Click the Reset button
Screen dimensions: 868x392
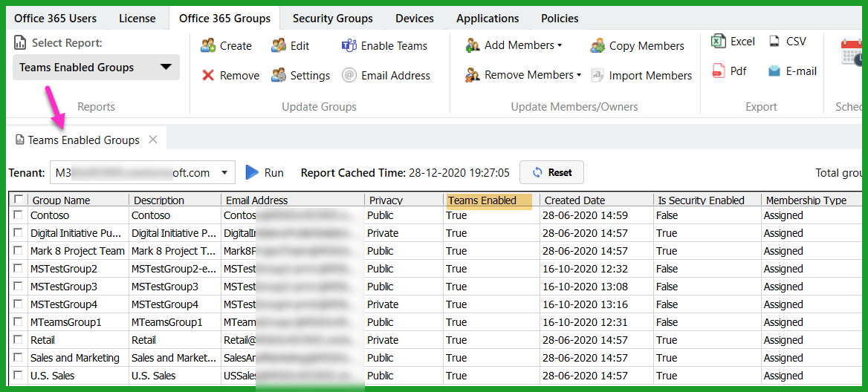pyautogui.click(x=552, y=172)
